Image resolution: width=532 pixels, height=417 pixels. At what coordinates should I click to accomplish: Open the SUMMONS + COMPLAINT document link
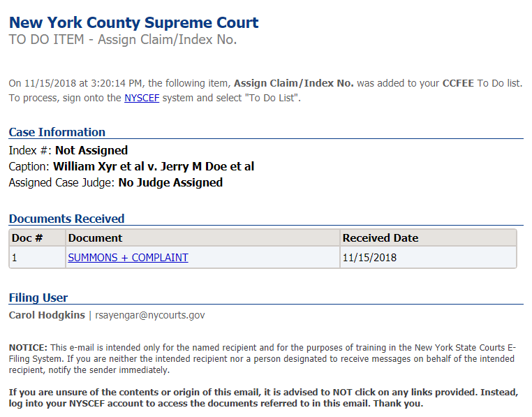(128, 257)
